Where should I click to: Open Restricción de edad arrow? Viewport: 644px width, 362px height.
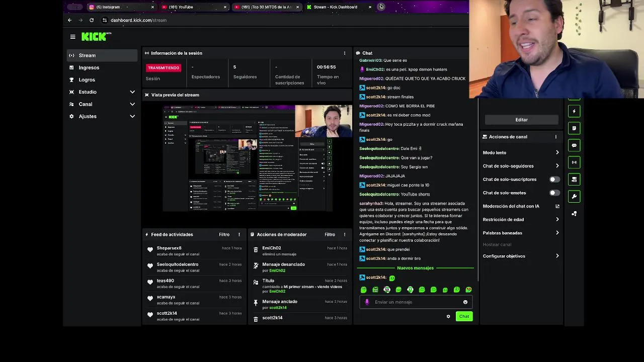pos(557,220)
